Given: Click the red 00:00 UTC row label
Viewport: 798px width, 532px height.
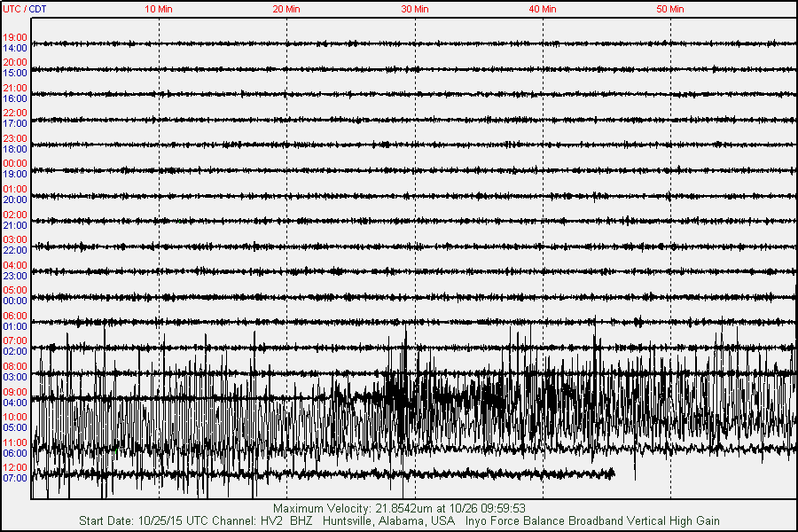Looking at the screenshot, I should coord(15,163).
